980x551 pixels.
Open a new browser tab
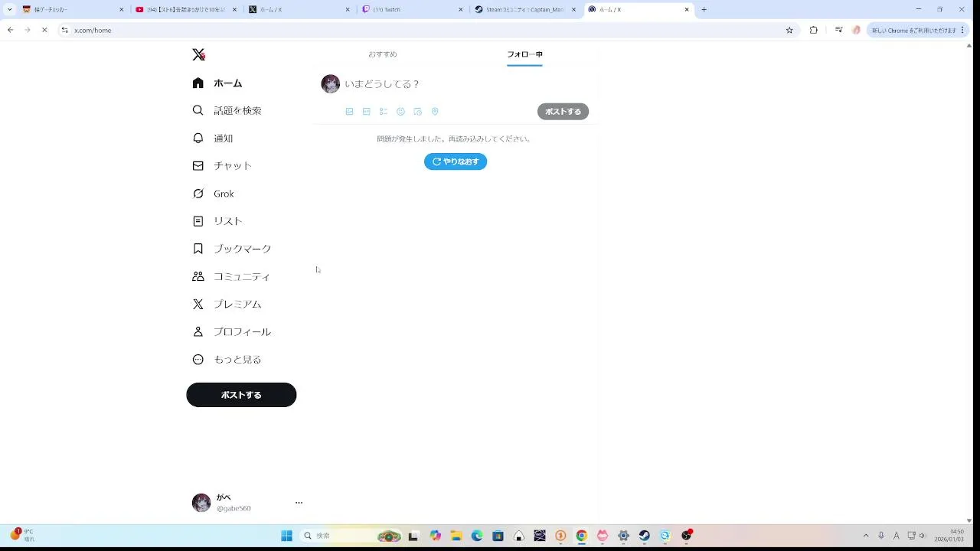[x=704, y=9]
